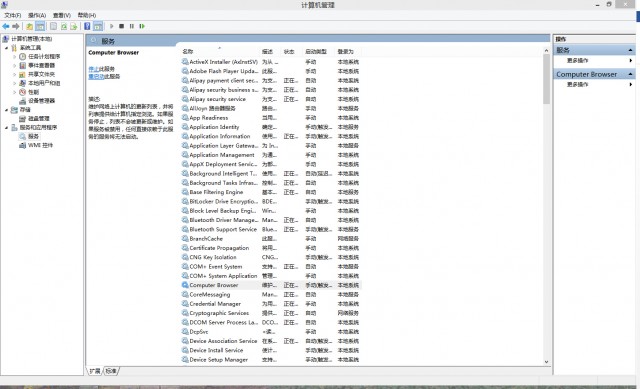Toggle the show/hide action pane toolbar icon
Image resolution: width=640 pixels, height=389 pixels.
pos(98,26)
